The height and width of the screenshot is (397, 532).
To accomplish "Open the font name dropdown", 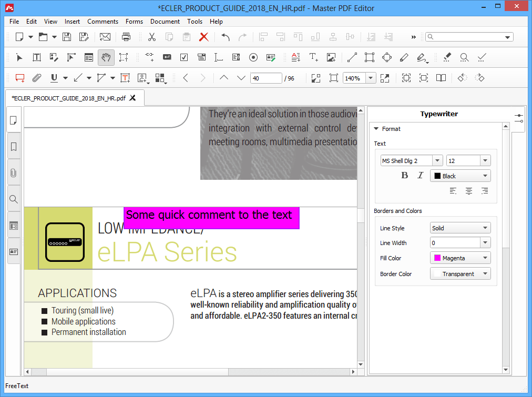I will pyautogui.click(x=437, y=160).
